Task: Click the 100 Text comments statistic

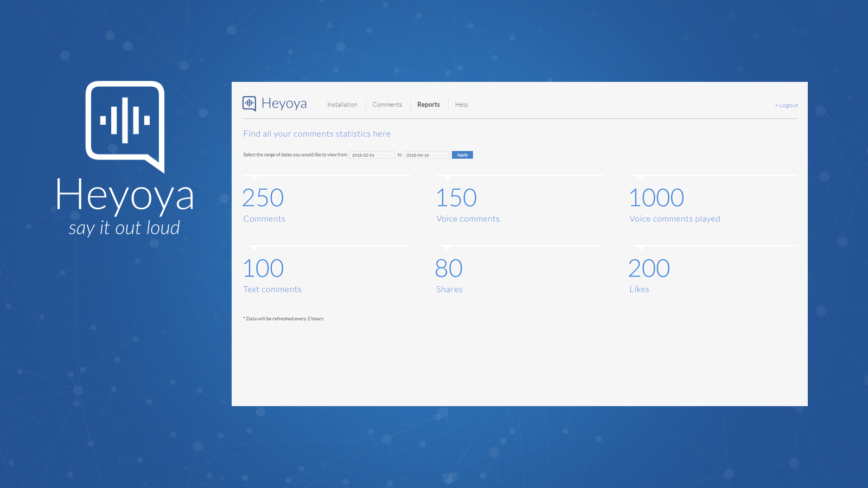Action: click(x=272, y=275)
